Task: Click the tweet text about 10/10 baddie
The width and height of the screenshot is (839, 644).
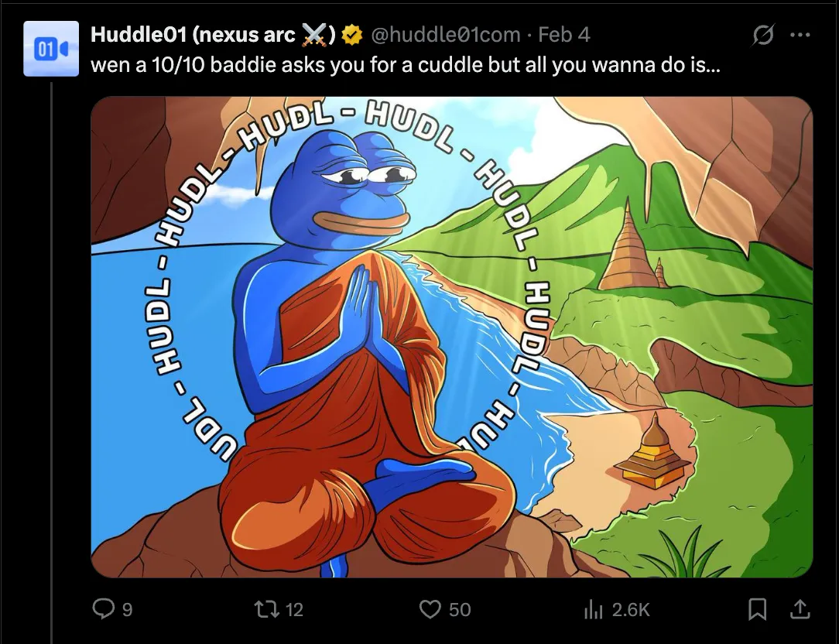Action: coord(405,65)
